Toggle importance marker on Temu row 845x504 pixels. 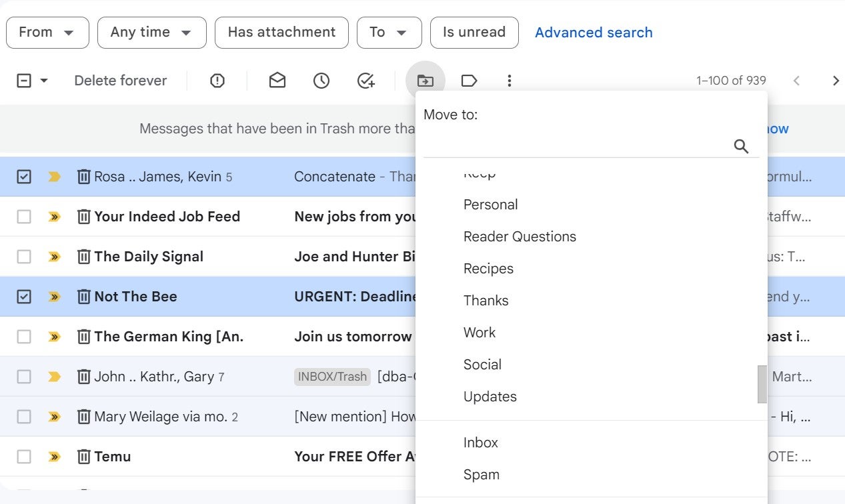pos(54,457)
